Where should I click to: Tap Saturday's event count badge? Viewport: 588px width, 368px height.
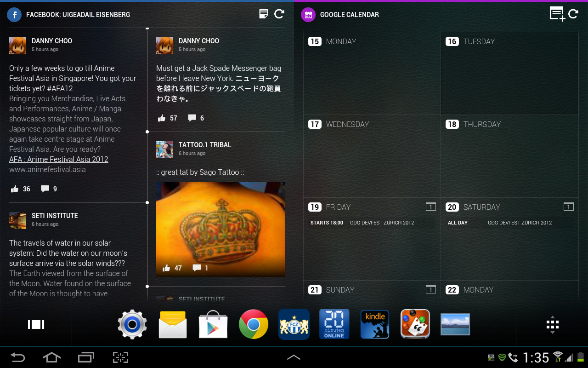click(568, 207)
